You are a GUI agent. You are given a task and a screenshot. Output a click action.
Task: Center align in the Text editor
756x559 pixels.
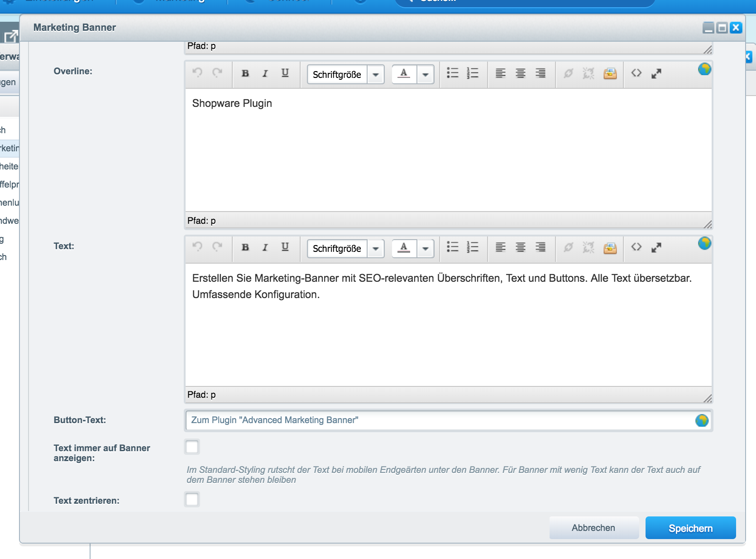click(x=521, y=247)
